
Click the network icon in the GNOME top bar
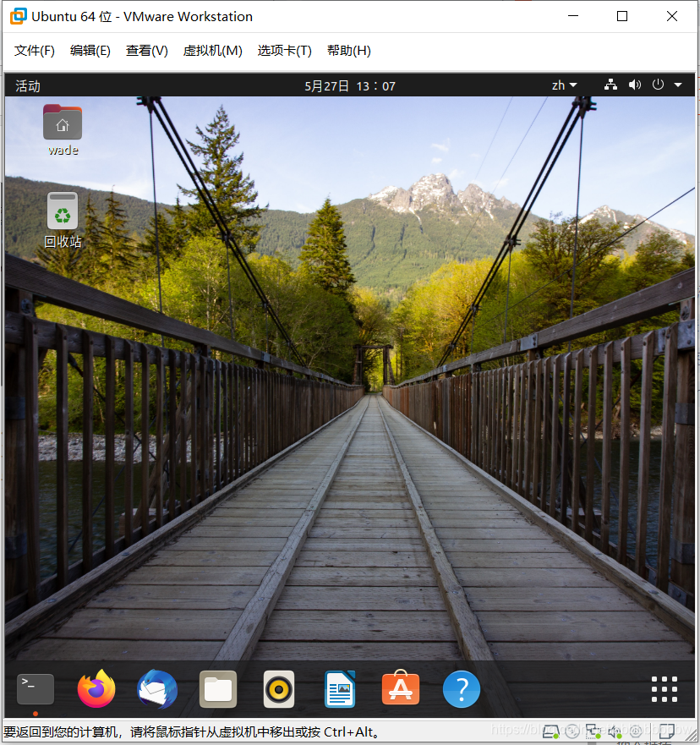610,85
